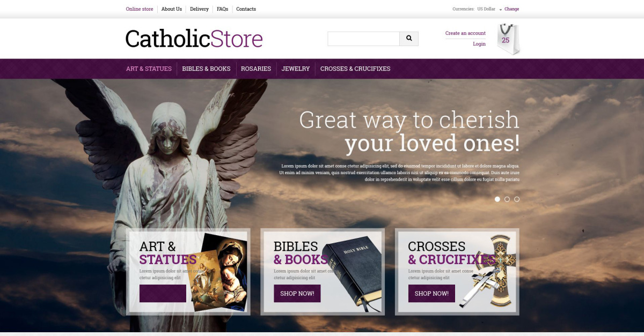Viewport: 644px width, 336px height.
Task: Open the Rosaries menu item
Action: click(x=256, y=69)
